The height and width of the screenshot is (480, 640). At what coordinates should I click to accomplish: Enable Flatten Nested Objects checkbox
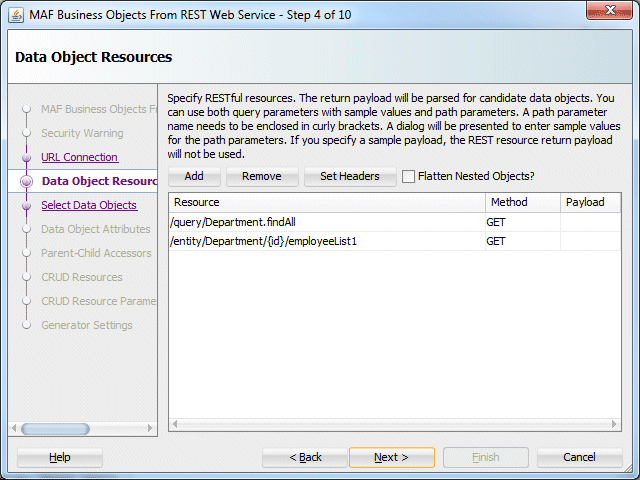[408, 176]
